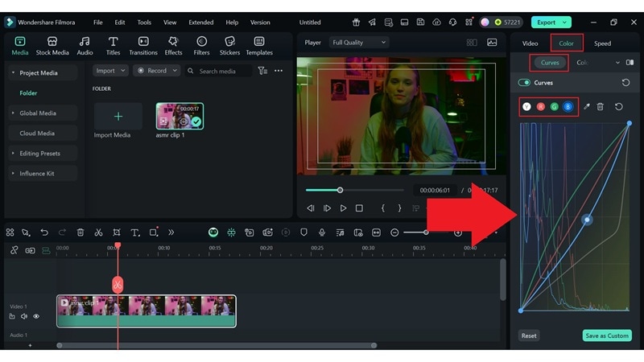Open the Transitions tab
Viewport: 644px width, 362px height.
(x=143, y=46)
